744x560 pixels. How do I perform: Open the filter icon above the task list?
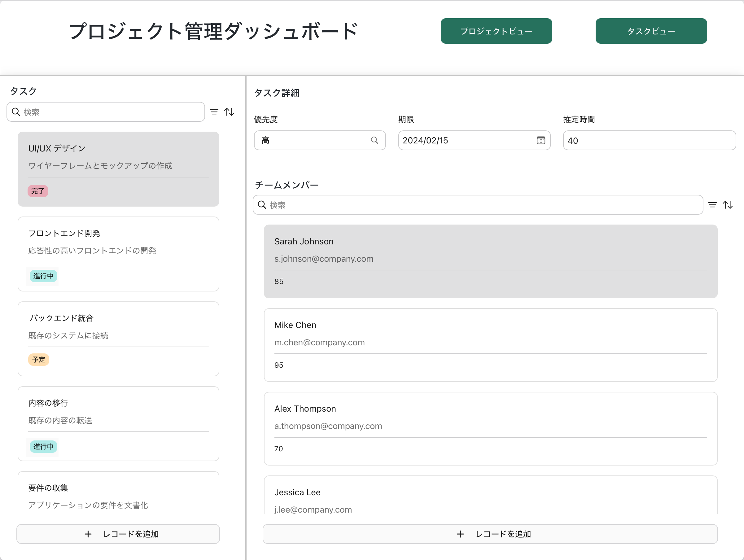[x=214, y=112]
